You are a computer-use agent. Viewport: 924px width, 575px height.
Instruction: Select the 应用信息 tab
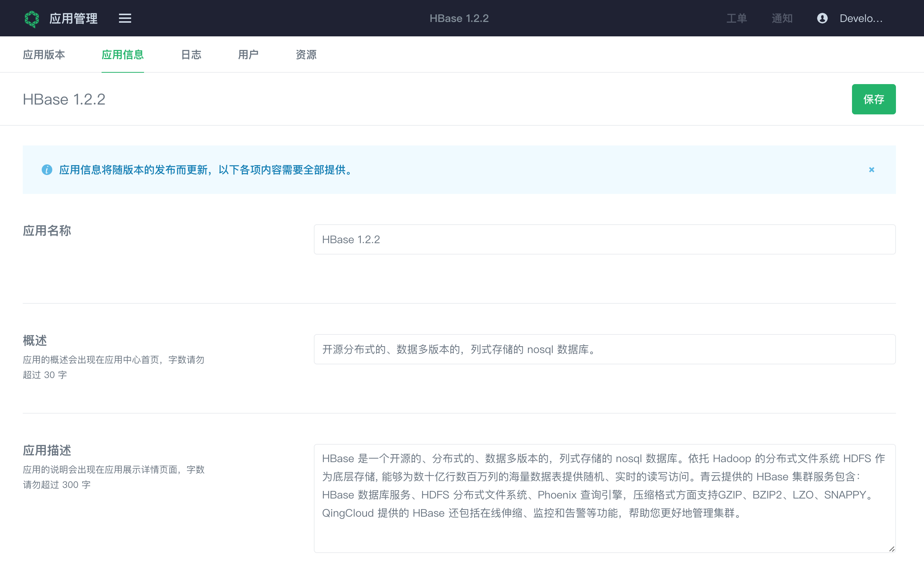pos(122,55)
